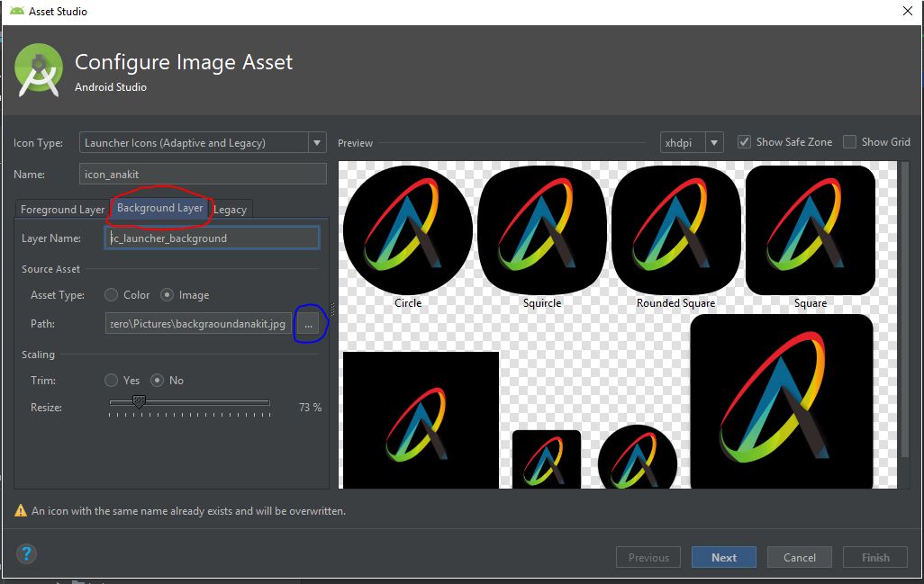Switch to the Legacy tab

pos(231,210)
